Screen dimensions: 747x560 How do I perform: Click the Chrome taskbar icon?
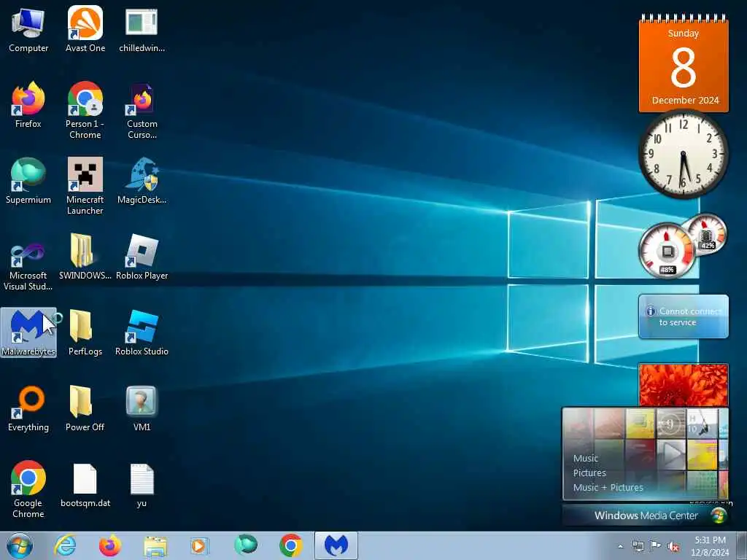click(x=290, y=545)
